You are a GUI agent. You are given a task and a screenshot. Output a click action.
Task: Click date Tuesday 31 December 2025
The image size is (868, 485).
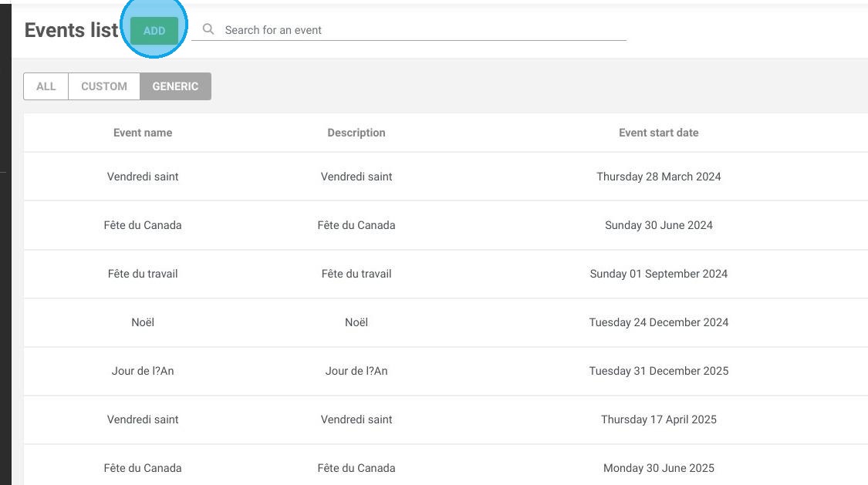659,371
